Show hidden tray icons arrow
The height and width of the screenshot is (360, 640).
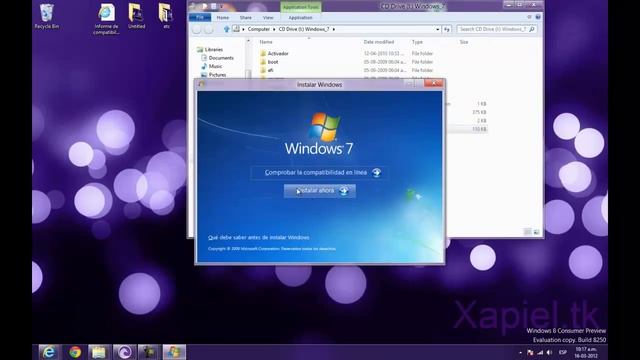click(x=520, y=353)
